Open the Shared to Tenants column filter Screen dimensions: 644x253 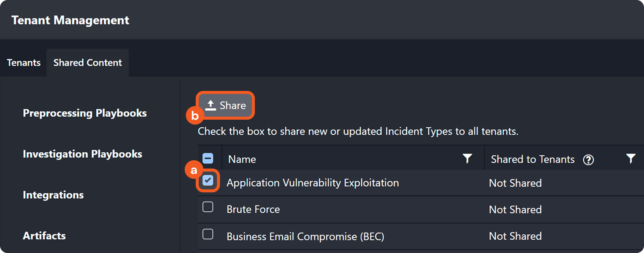point(630,159)
